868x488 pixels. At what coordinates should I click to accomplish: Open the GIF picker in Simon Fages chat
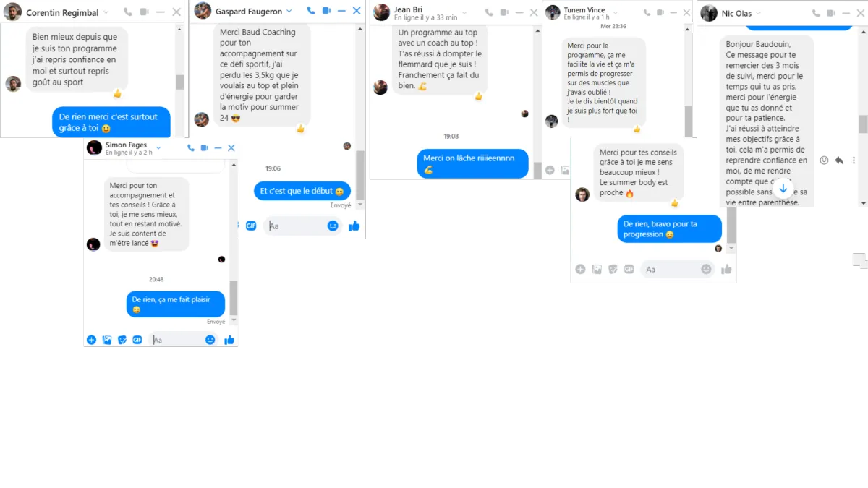pyautogui.click(x=137, y=340)
